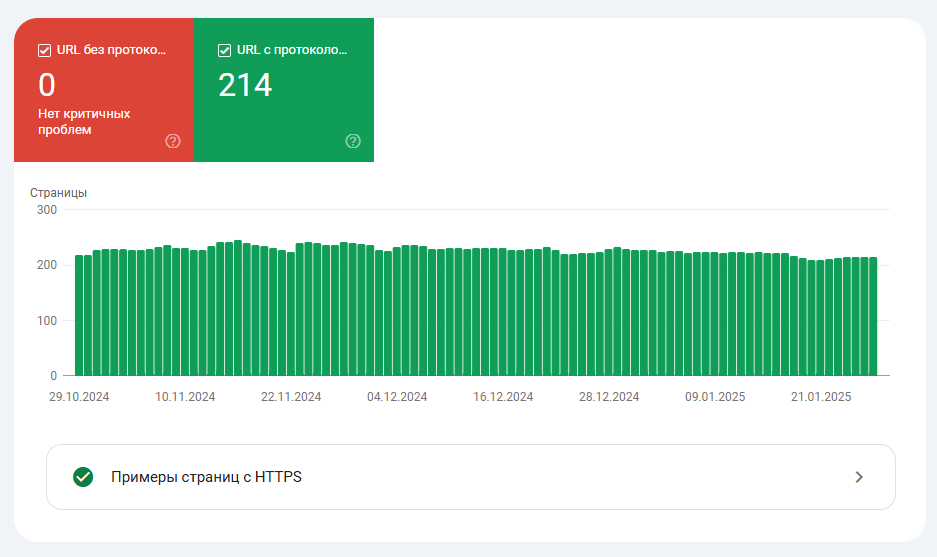Screen dimensions: 937x557
Task: Select the 04.12.2024 axis date
Action: pyautogui.click(x=397, y=397)
